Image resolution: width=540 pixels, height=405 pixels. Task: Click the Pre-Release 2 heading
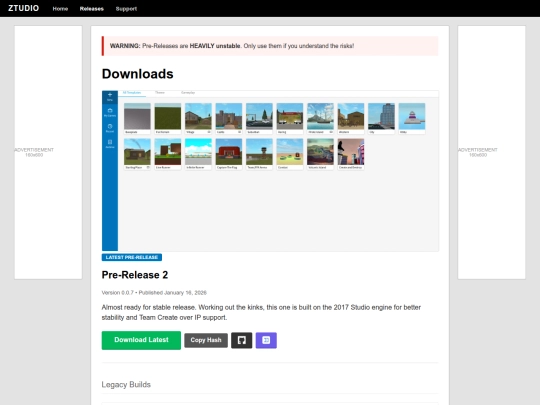pyautogui.click(x=135, y=275)
